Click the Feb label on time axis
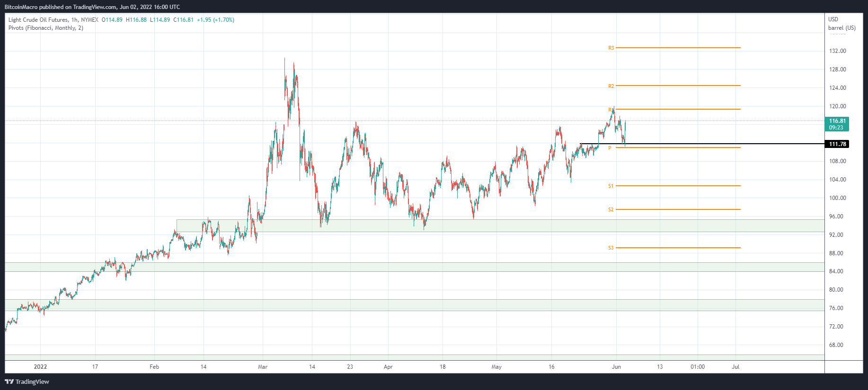 [x=154, y=367]
